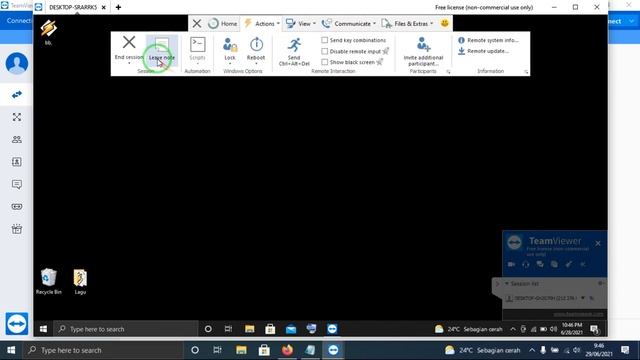Select Recycle Bin on remote desktop
The height and width of the screenshot is (360, 640).
[49, 281]
